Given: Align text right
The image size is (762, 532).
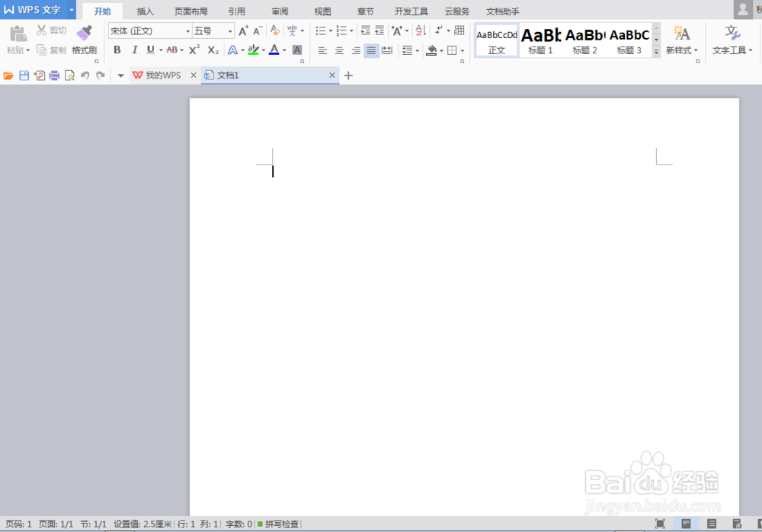Looking at the screenshot, I should tap(356, 50).
